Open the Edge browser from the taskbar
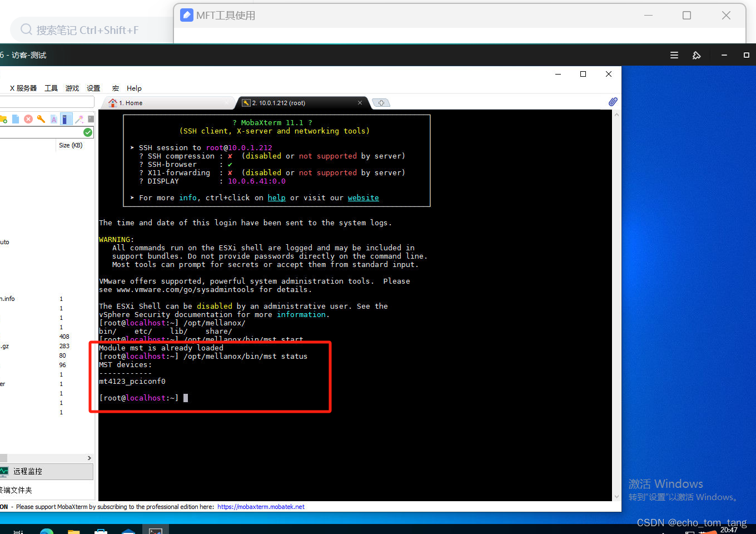Screen dimensions: 756x534 tap(47, 531)
